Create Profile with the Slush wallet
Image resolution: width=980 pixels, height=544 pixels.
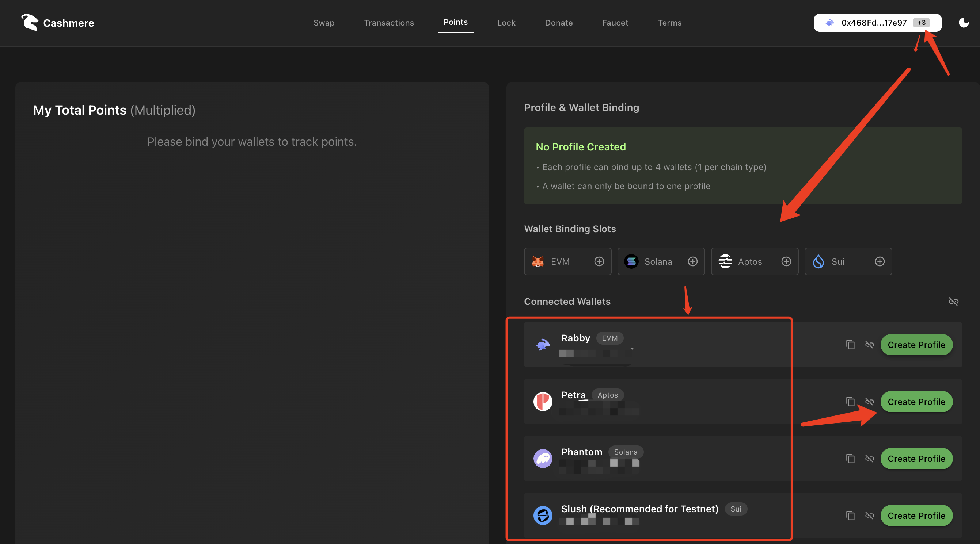pos(916,516)
